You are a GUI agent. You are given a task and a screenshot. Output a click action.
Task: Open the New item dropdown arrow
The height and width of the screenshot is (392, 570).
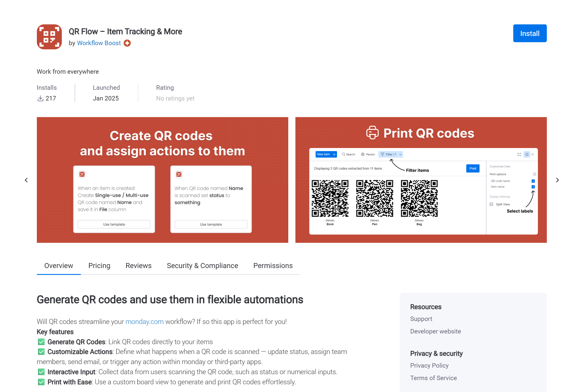click(x=334, y=155)
